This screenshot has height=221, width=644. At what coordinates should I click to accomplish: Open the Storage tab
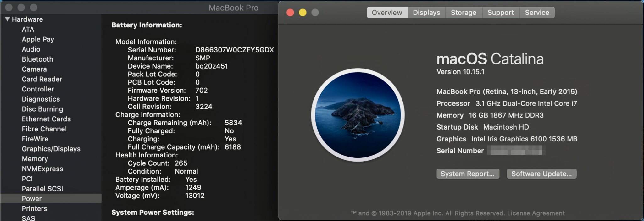coord(463,13)
